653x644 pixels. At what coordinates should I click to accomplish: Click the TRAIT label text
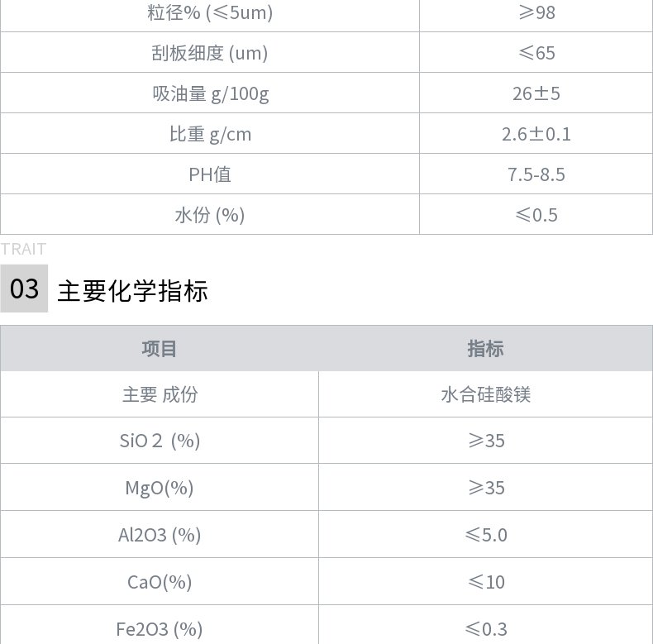23,249
